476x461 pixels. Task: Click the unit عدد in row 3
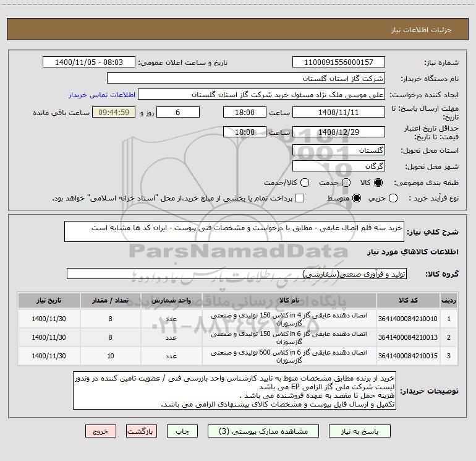pyautogui.click(x=171, y=356)
